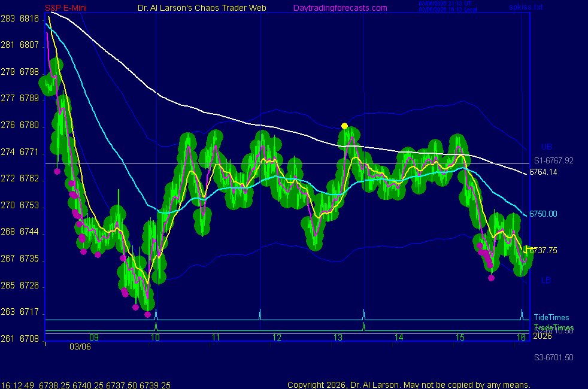
Task: Click the UB upper band label
Action: (546, 147)
